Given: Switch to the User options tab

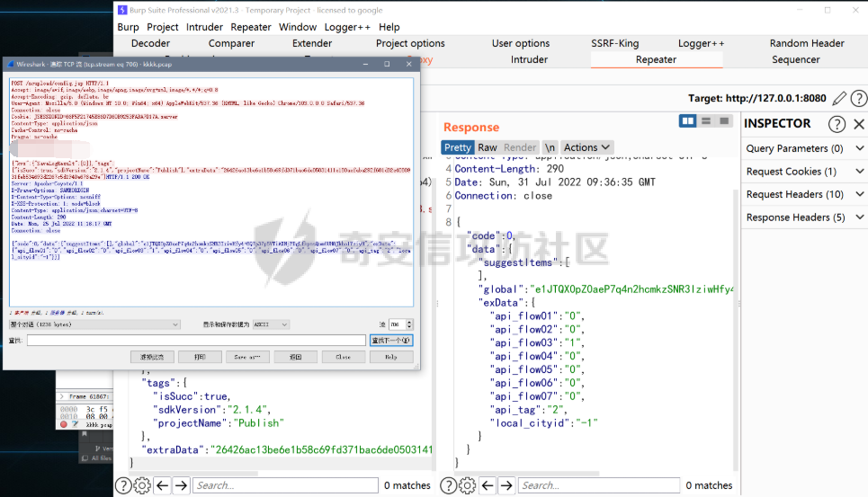Looking at the screenshot, I should pyautogui.click(x=521, y=43).
